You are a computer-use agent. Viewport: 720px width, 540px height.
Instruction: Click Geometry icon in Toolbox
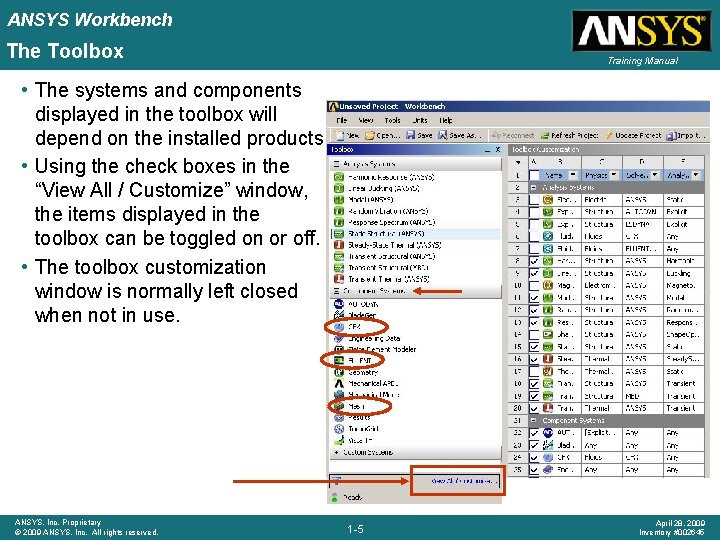[x=338, y=372]
